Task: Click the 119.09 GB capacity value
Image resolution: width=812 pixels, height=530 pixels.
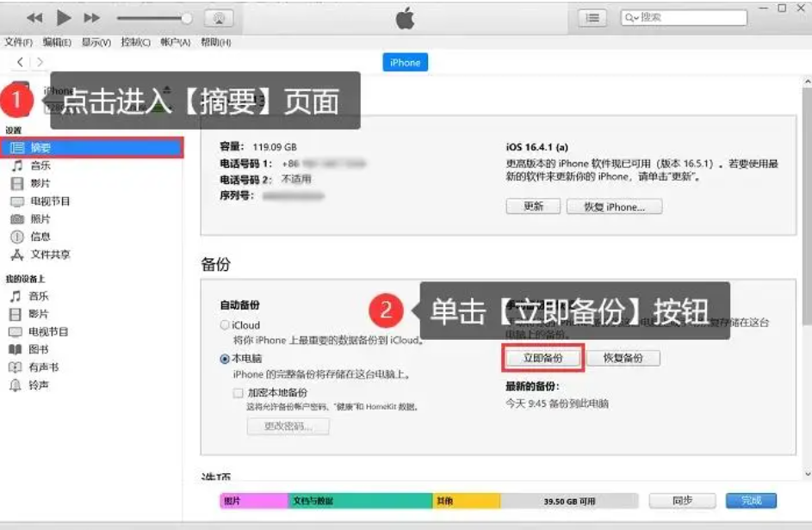Action: click(275, 147)
